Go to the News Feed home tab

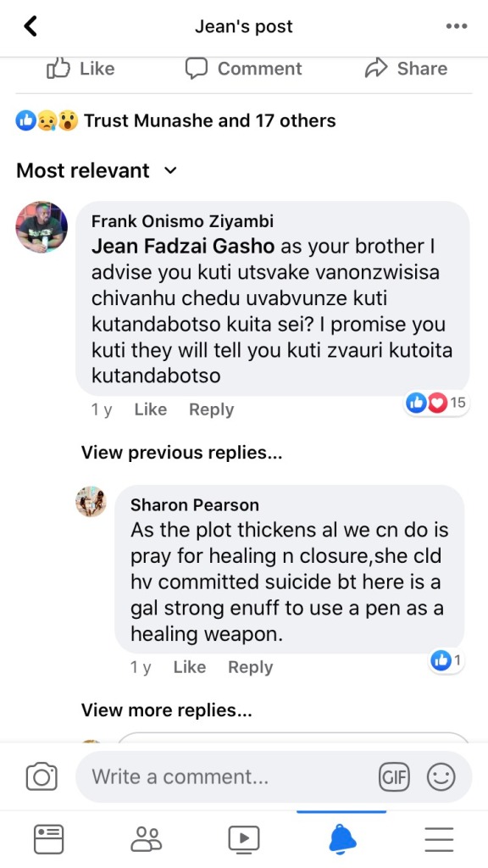pos(48,838)
